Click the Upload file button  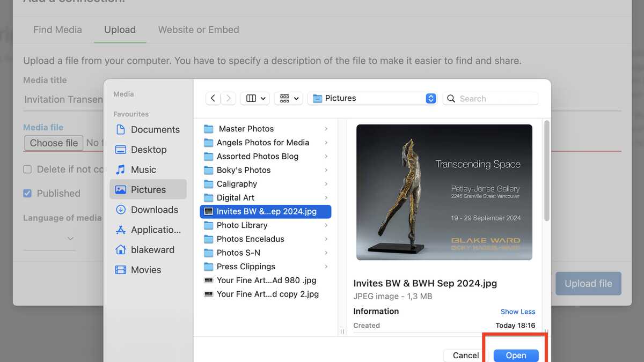click(588, 284)
